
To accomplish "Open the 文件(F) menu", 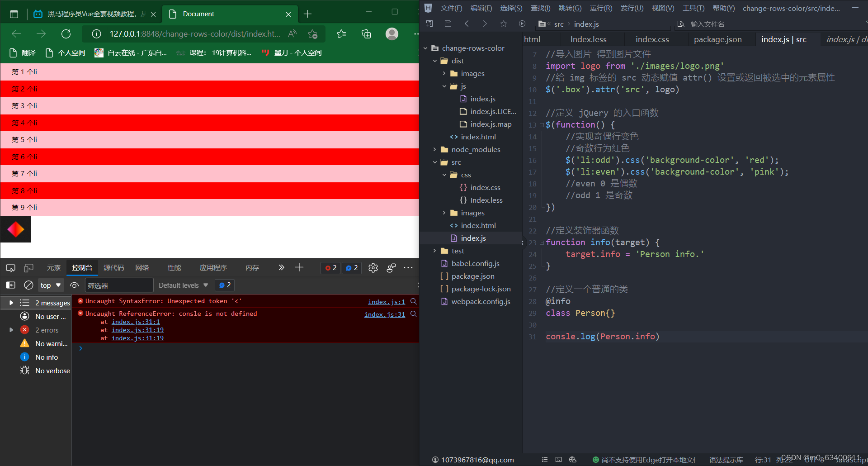I will pyautogui.click(x=451, y=8).
